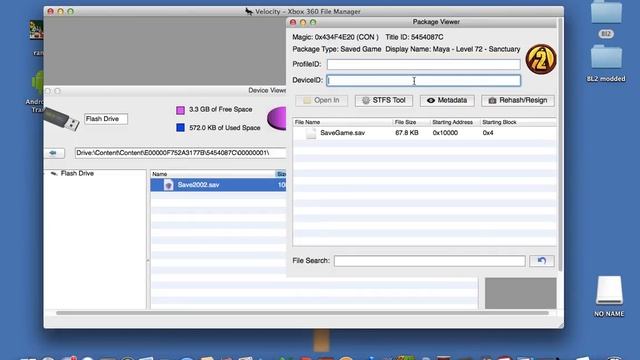Click the USB flash drive image
Image resolution: width=640 pixels, height=360 pixels.
61,119
